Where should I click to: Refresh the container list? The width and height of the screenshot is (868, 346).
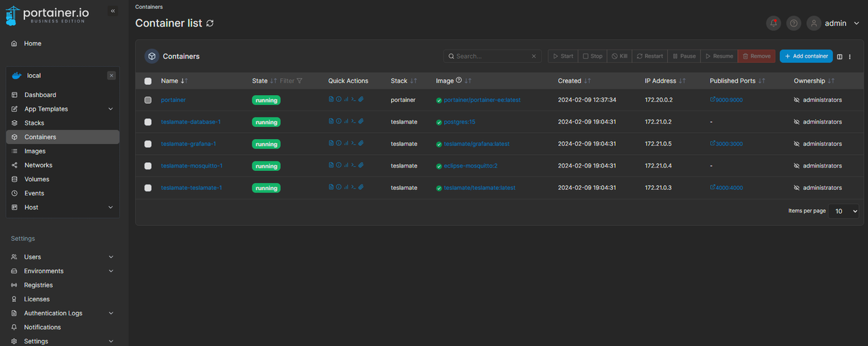coord(210,23)
